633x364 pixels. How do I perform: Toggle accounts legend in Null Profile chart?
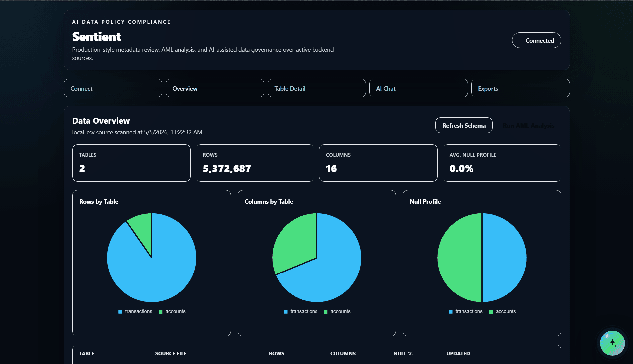pos(502,311)
